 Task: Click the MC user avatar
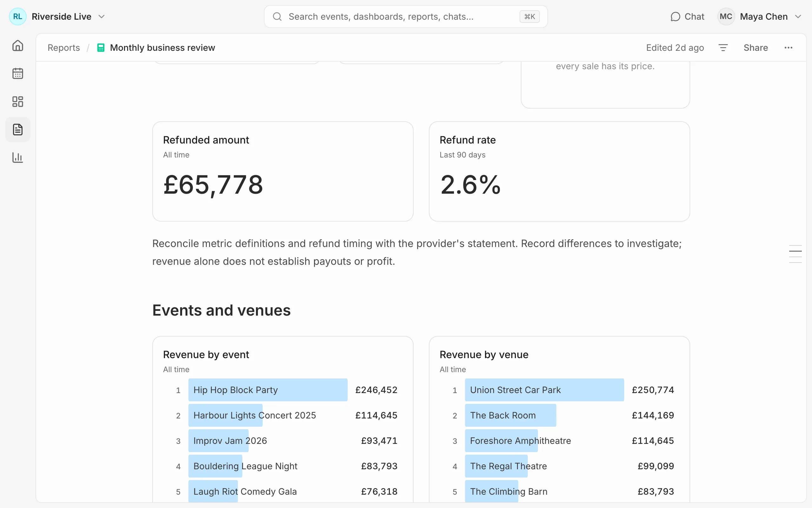point(726,17)
